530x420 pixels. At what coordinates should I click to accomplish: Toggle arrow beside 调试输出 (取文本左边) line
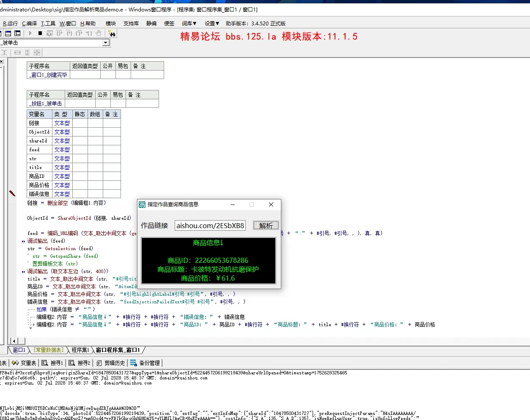(23, 272)
